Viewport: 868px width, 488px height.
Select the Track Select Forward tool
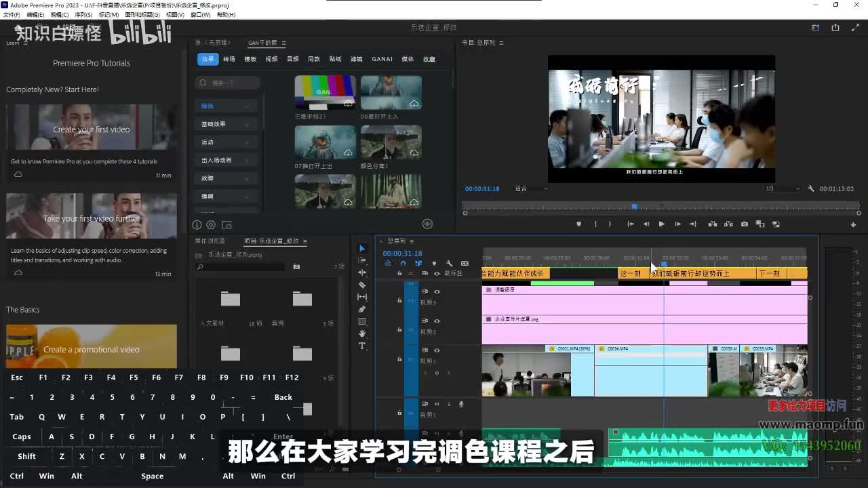coord(362,260)
